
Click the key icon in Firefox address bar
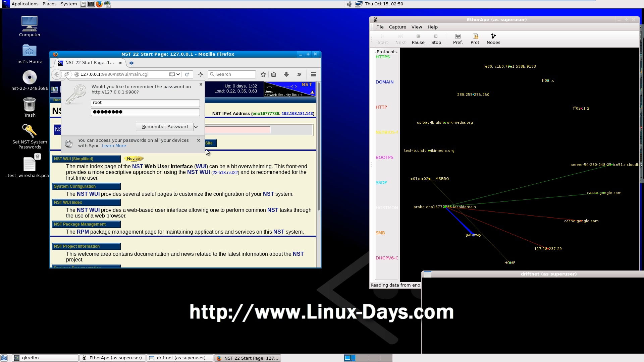66,74
